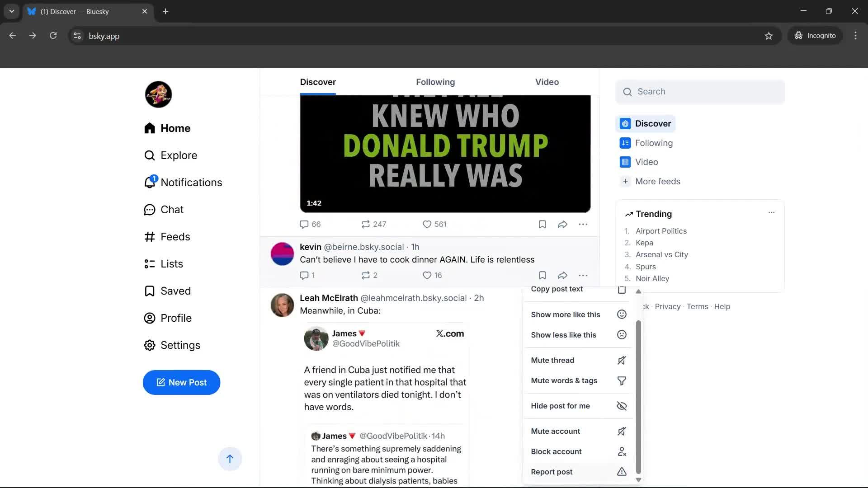Open your profile avatar at sidebar top
The width and height of the screenshot is (868, 488).
tap(158, 94)
